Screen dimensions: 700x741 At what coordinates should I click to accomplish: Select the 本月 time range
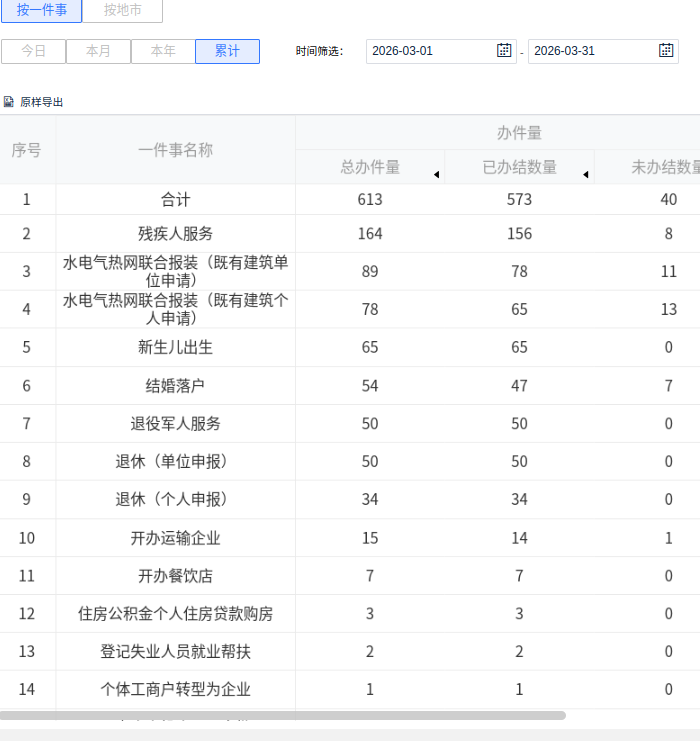tap(98, 51)
